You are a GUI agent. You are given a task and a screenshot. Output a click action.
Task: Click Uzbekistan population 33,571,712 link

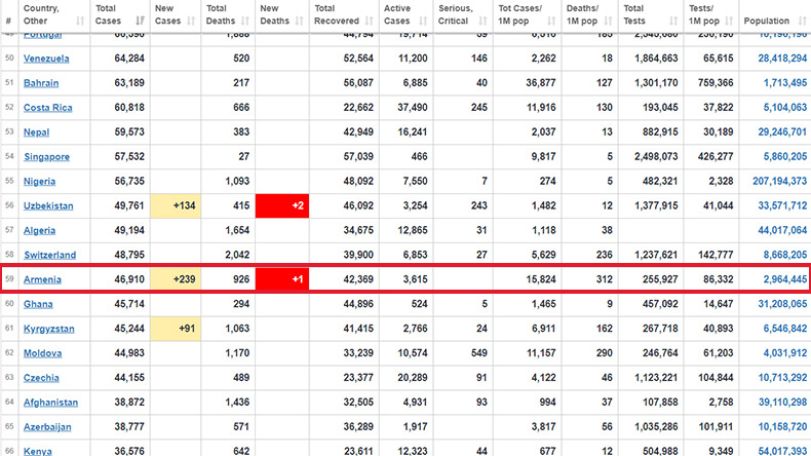tap(782, 206)
